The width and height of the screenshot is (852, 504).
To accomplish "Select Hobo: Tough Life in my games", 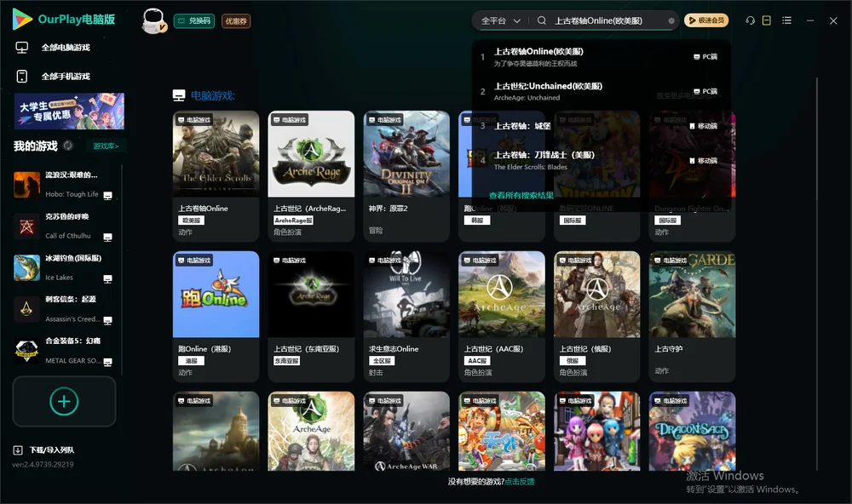I will point(64,185).
